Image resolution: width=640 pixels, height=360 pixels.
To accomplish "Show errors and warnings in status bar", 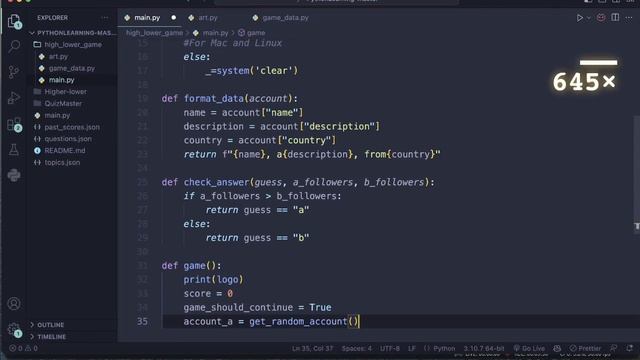I will [x=23, y=348].
